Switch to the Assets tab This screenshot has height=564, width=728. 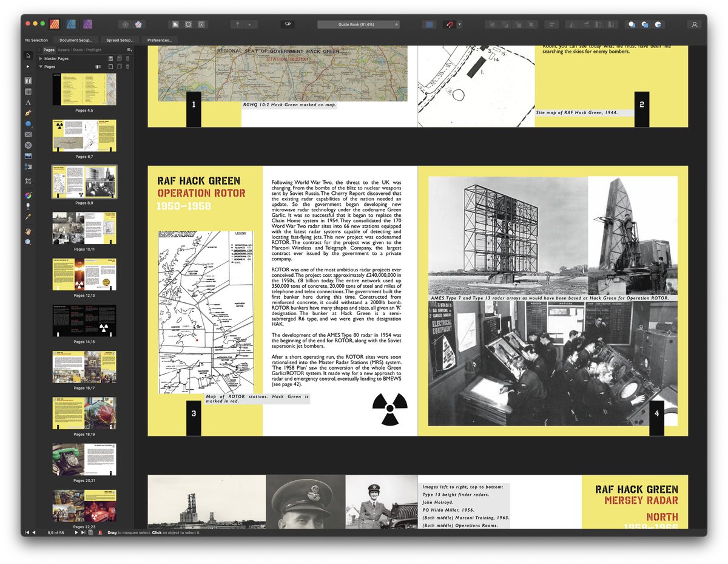(x=64, y=50)
